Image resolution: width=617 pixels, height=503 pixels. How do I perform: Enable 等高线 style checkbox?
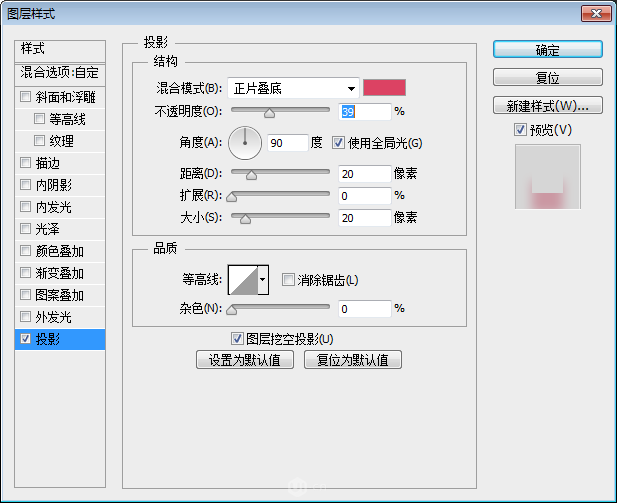[39, 118]
